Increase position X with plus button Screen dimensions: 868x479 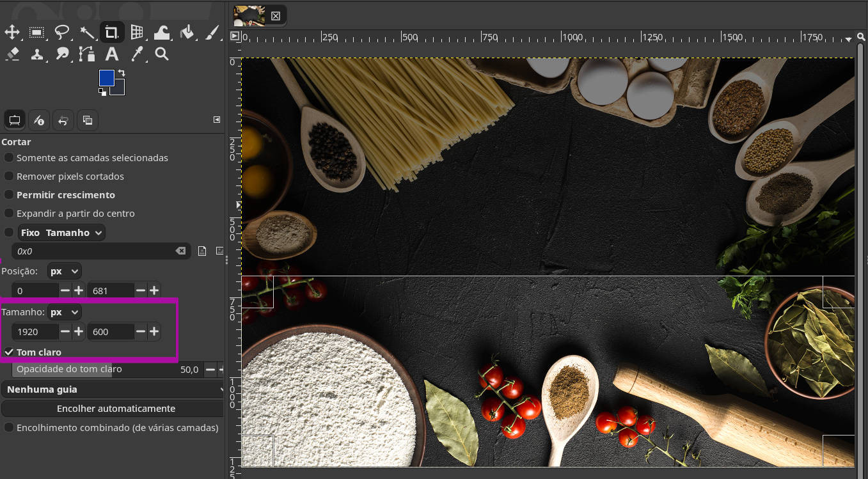pyautogui.click(x=79, y=290)
